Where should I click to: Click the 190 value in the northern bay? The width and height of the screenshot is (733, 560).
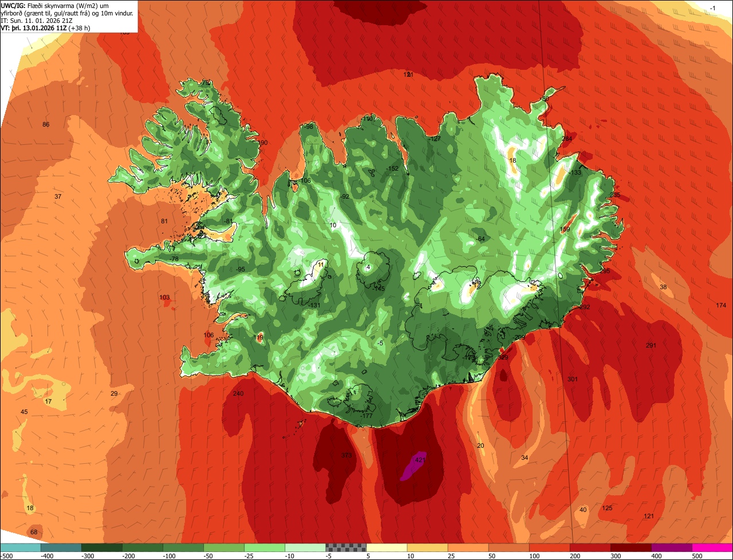pos(262,143)
